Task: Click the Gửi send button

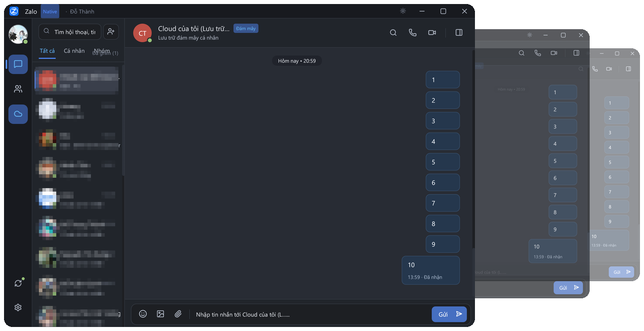Action: (449, 314)
